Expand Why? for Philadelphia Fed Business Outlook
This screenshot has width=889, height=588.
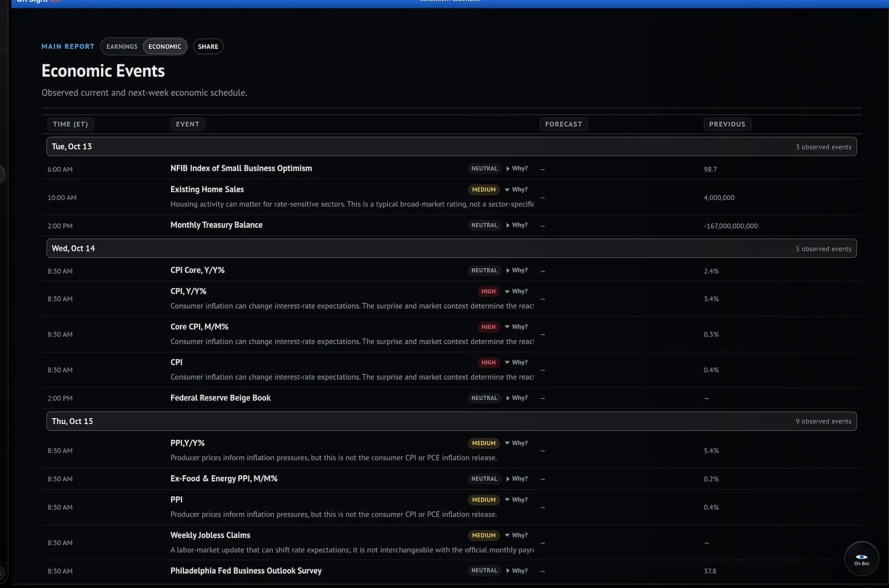coord(517,571)
